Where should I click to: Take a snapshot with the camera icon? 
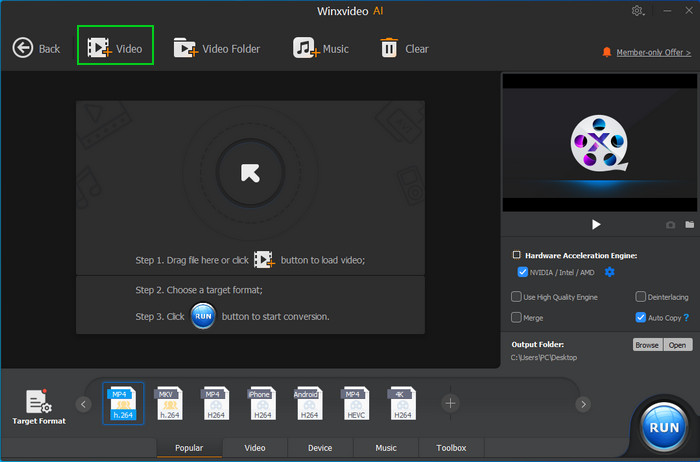[x=671, y=225]
